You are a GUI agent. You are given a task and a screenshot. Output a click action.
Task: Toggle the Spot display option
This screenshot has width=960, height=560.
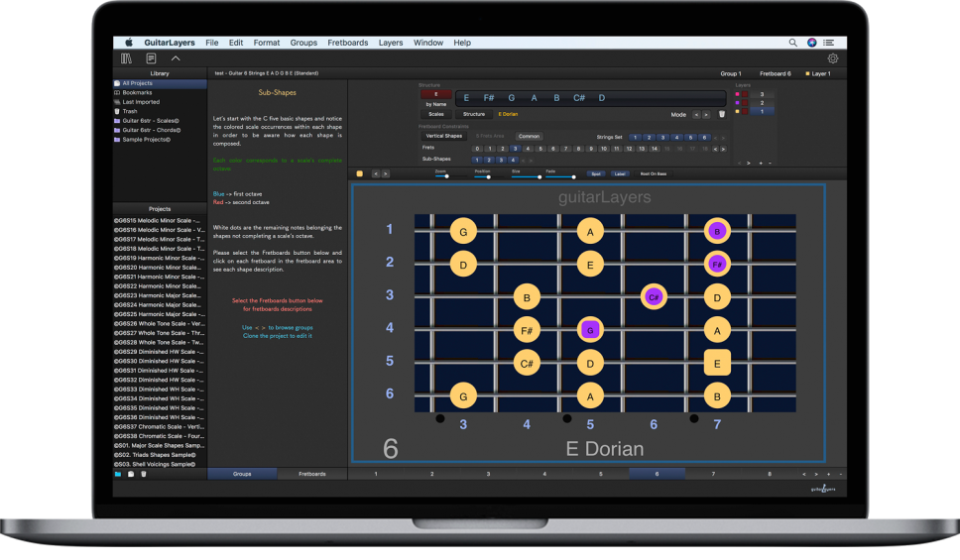point(595,173)
